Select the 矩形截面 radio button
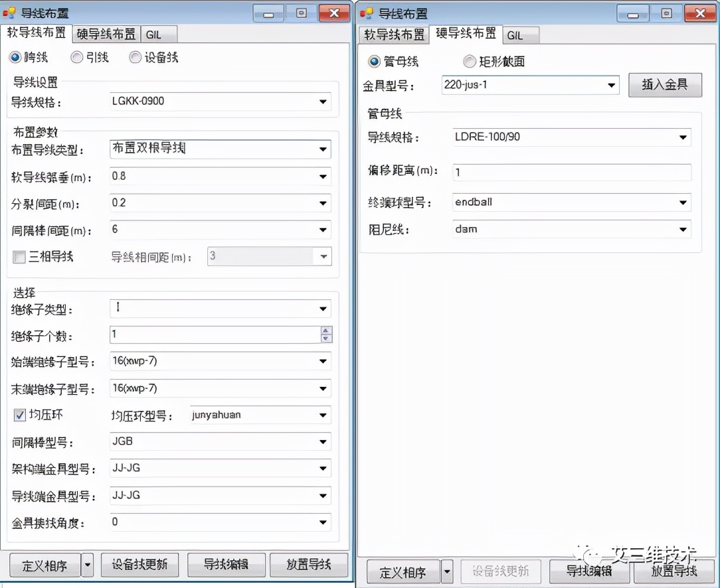720x588 pixels. (x=470, y=62)
